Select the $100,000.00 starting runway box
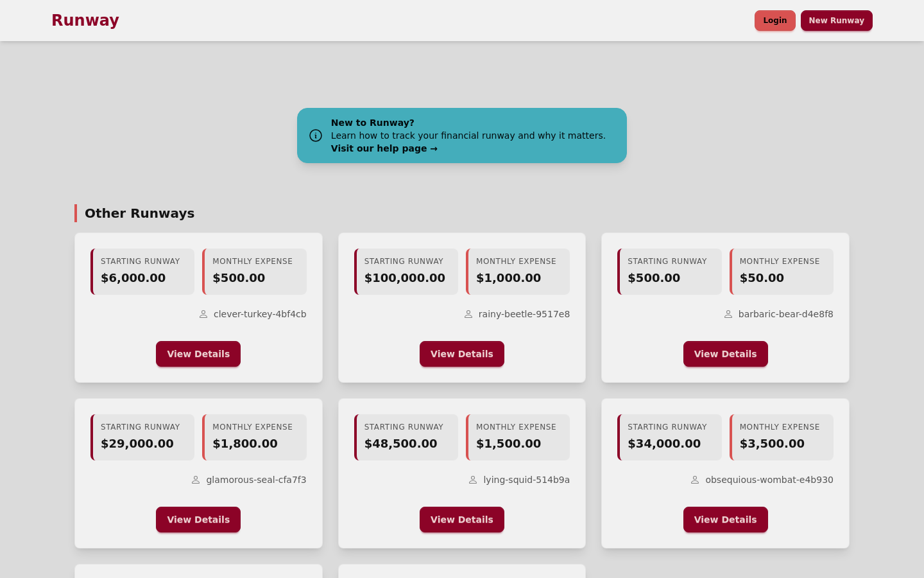The height and width of the screenshot is (578, 924). (x=406, y=272)
